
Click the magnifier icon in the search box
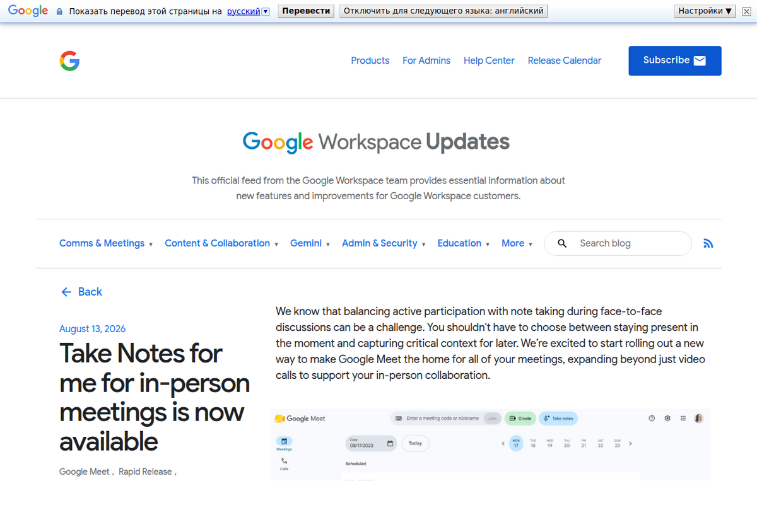[x=562, y=243]
